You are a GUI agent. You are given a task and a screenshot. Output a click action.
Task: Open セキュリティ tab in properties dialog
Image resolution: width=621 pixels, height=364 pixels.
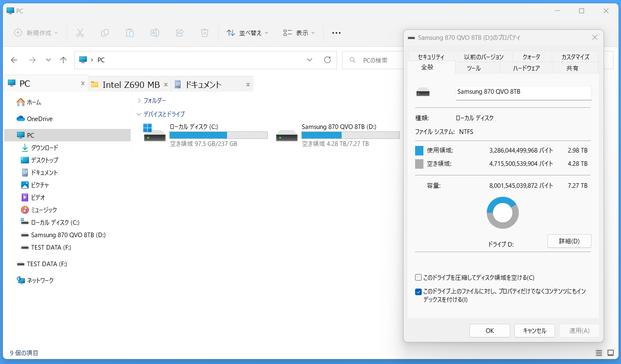pos(431,57)
